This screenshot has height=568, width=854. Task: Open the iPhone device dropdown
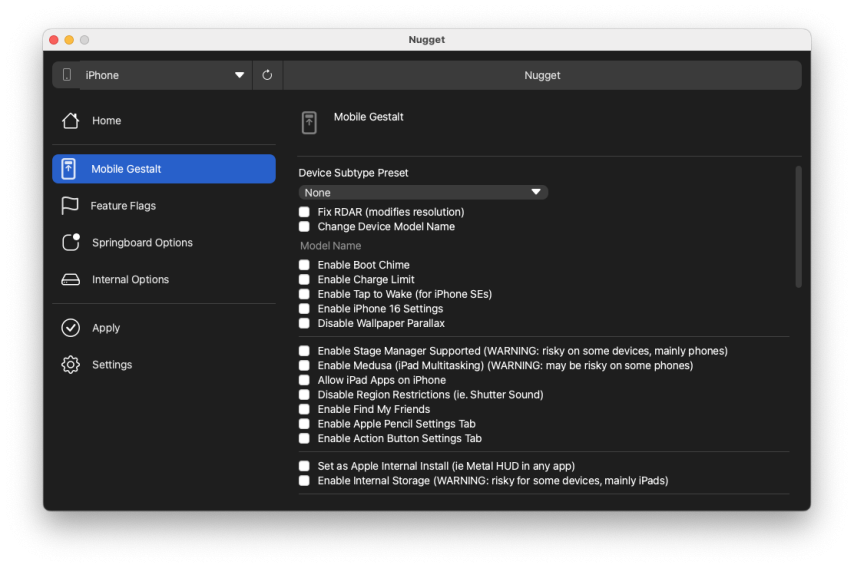[165, 75]
